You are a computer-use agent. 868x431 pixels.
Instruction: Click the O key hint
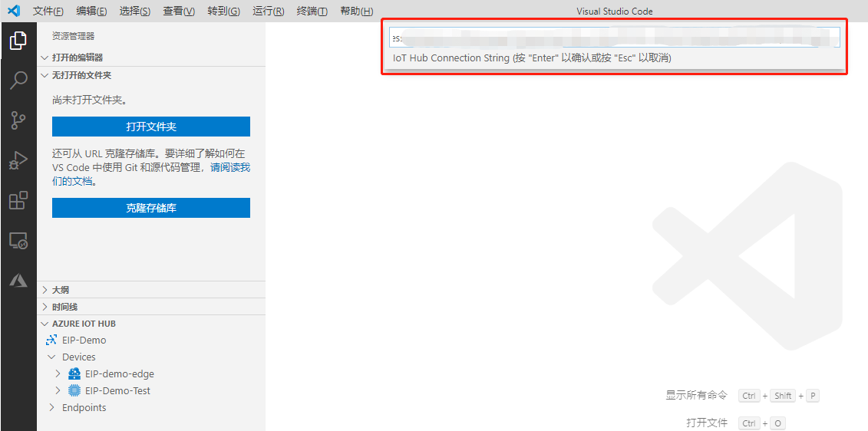[x=777, y=423]
